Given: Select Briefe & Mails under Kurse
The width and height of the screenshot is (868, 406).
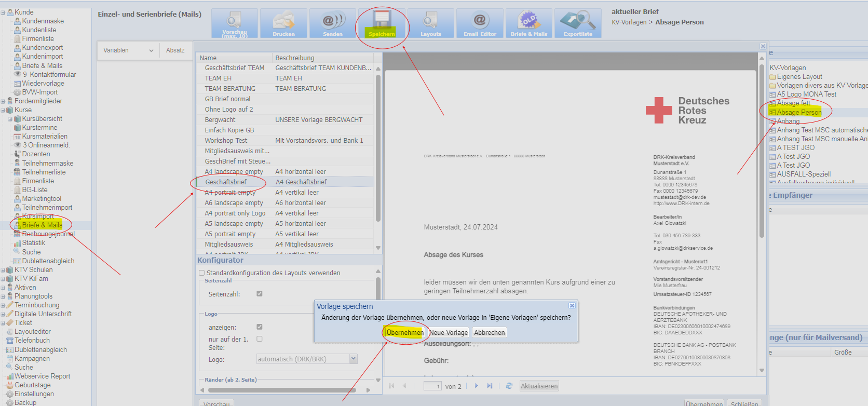Looking at the screenshot, I should (42, 225).
